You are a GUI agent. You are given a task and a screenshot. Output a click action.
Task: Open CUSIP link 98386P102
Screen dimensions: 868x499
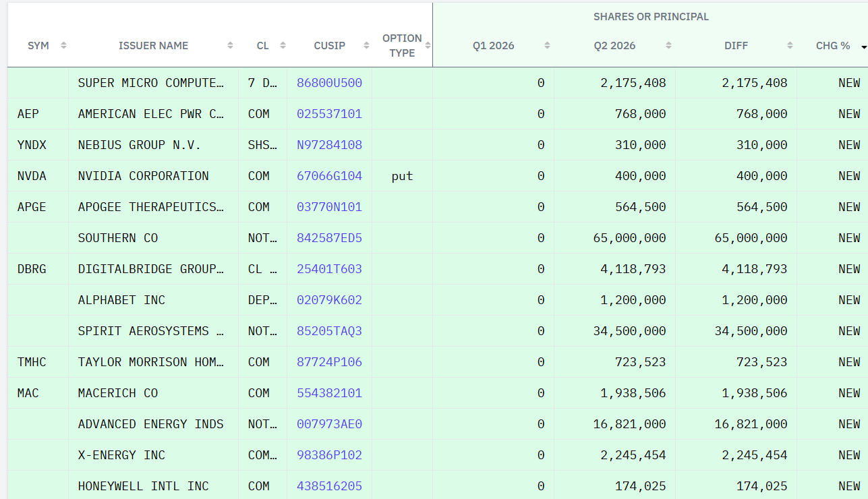click(329, 455)
